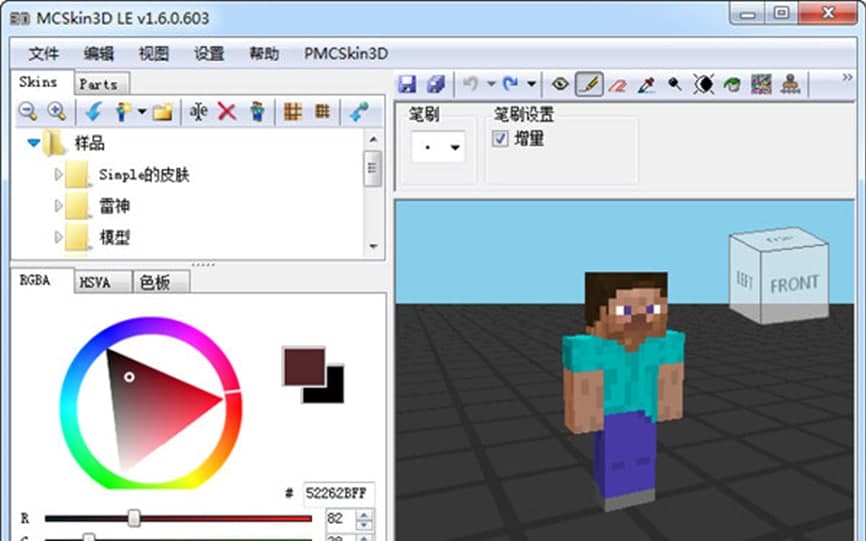The height and width of the screenshot is (541, 866).
Task: Expand the 模型 folder
Action: coord(58,237)
